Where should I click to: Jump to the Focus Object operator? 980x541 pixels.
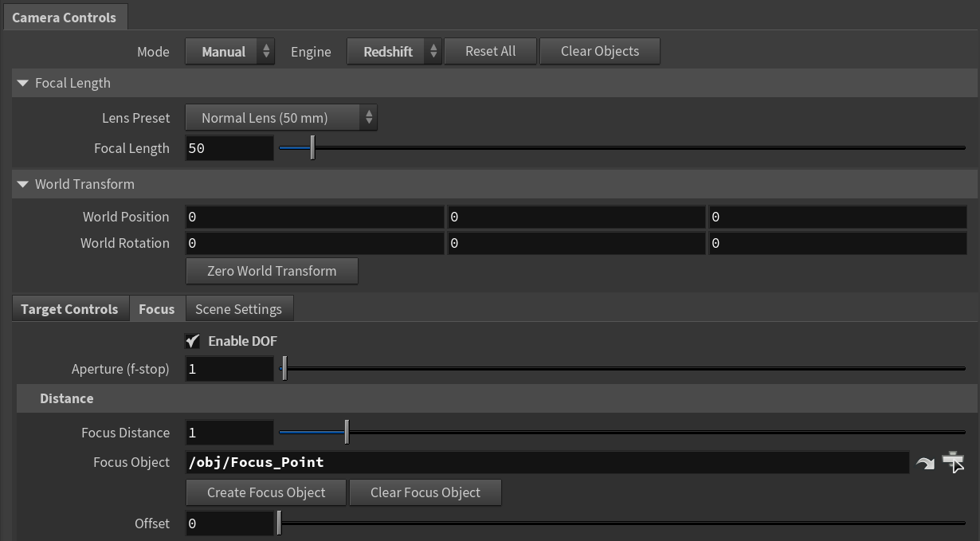pos(925,463)
